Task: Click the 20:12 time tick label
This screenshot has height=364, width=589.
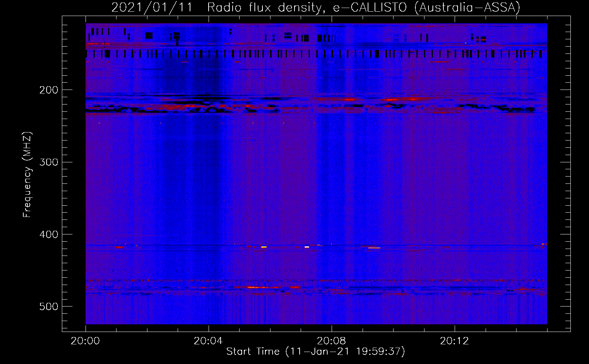Action: (454, 341)
